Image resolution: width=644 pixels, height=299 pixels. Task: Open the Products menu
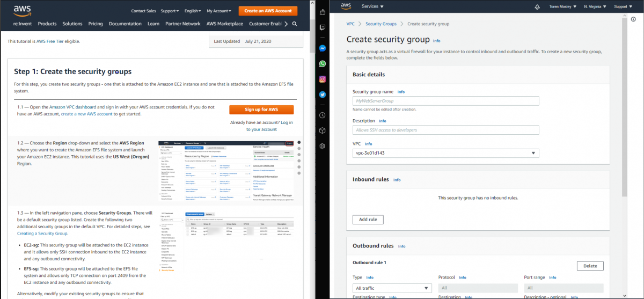[x=47, y=24]
